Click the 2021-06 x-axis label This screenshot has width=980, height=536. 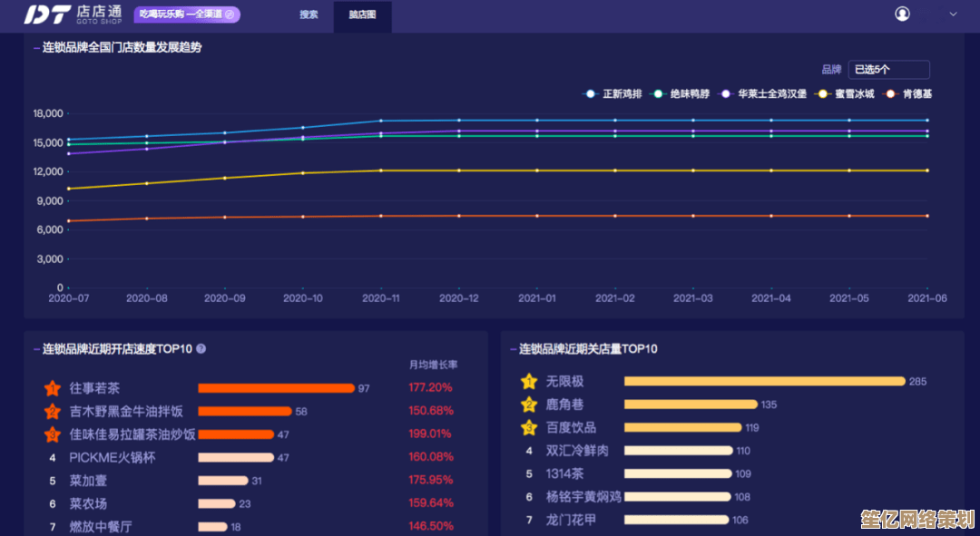coord(926,298)
